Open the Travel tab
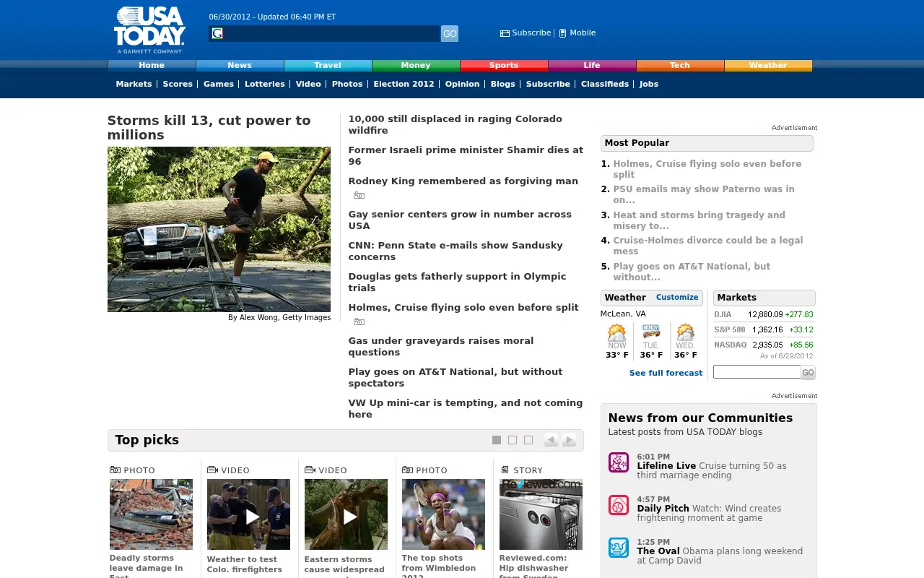This screenshot has height=578, width=924. 328,66
